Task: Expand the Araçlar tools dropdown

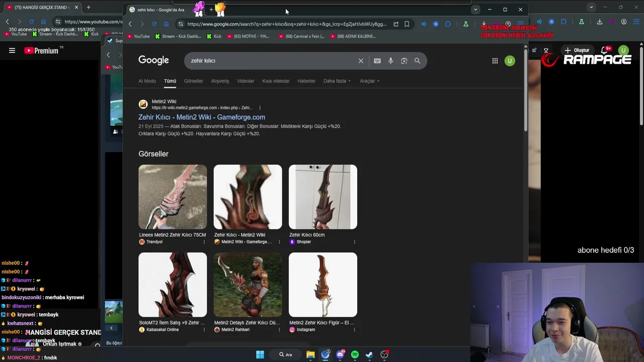Action: point(370,81)
